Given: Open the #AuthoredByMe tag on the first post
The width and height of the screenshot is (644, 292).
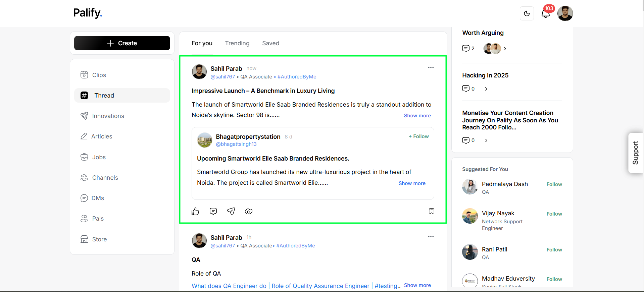Looking at the screenshot, I should point(297,77).
